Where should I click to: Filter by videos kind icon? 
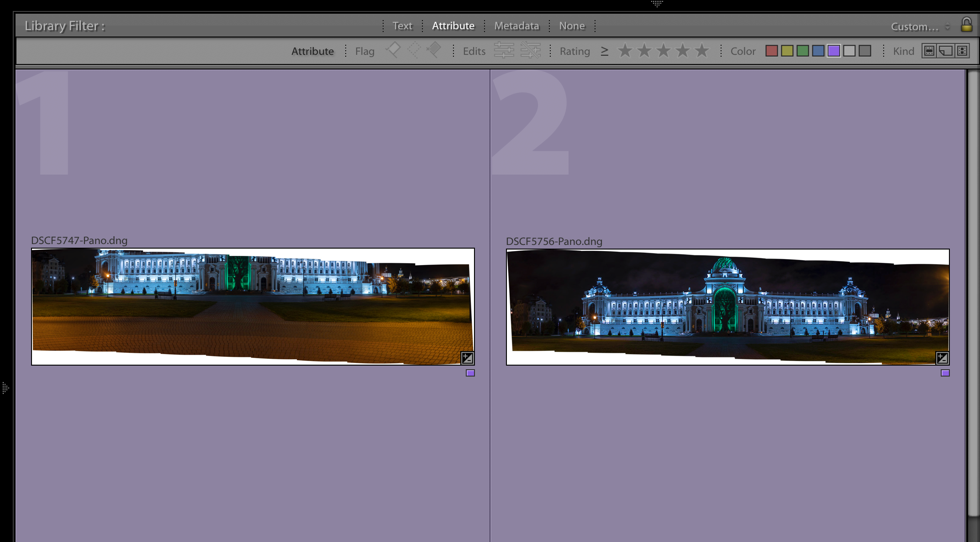962,51
